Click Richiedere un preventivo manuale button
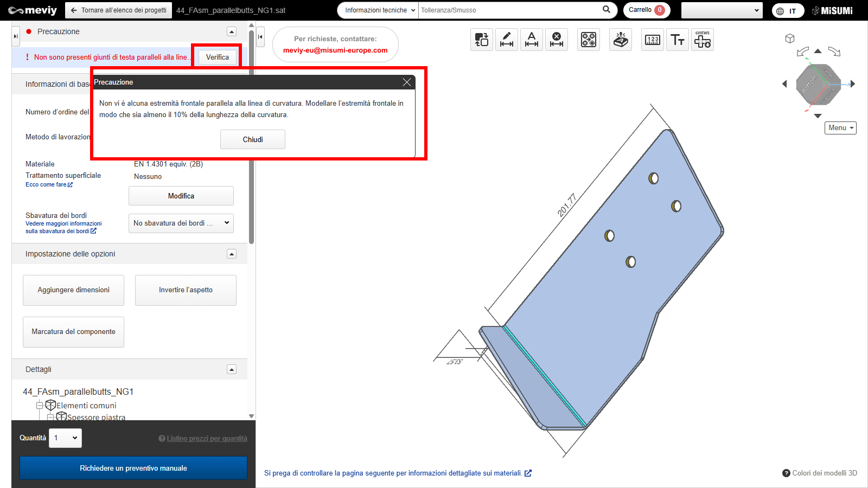 tap(133, 468)
